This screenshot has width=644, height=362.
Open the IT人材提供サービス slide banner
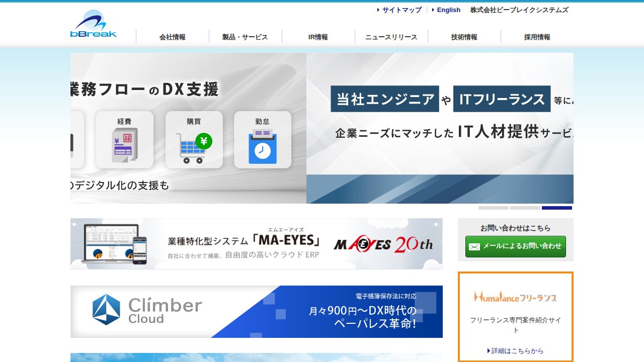pyautogui.click(x=440, y=128)
